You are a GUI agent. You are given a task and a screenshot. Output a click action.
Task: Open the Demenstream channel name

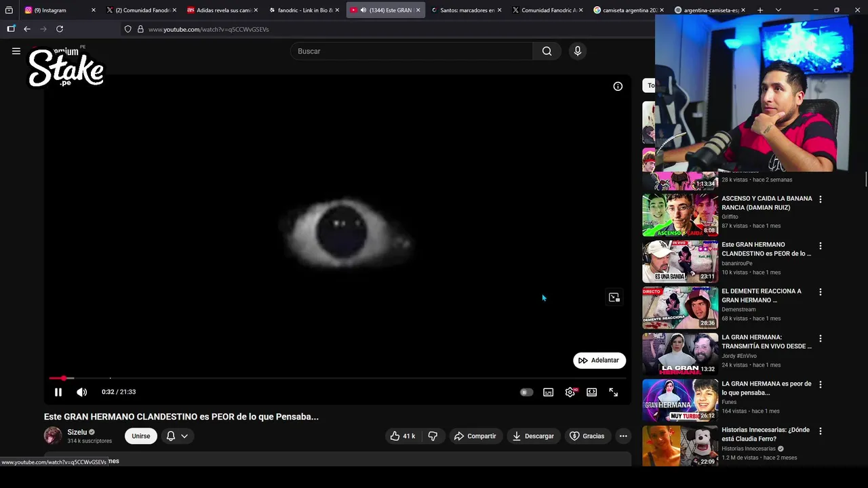[738, 309]
